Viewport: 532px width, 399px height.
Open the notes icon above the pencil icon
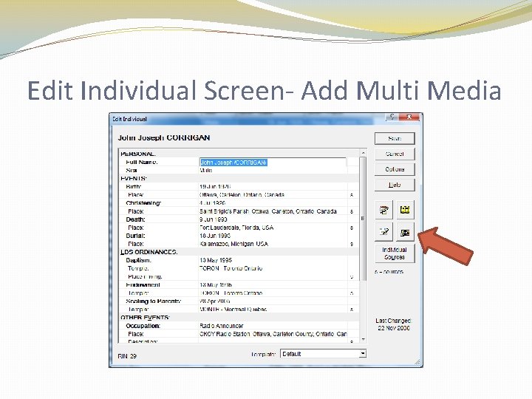384,210
